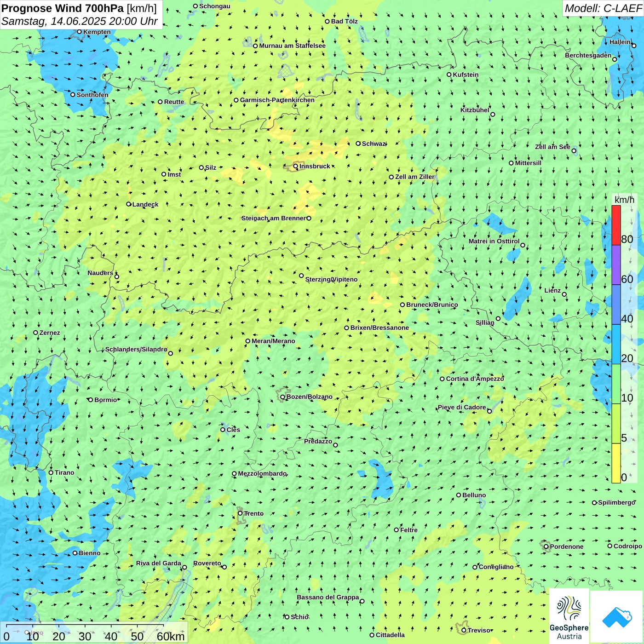Click the purple 60 km/h legend band
Screen dimensions: 644x644
[x=616, y=265]
